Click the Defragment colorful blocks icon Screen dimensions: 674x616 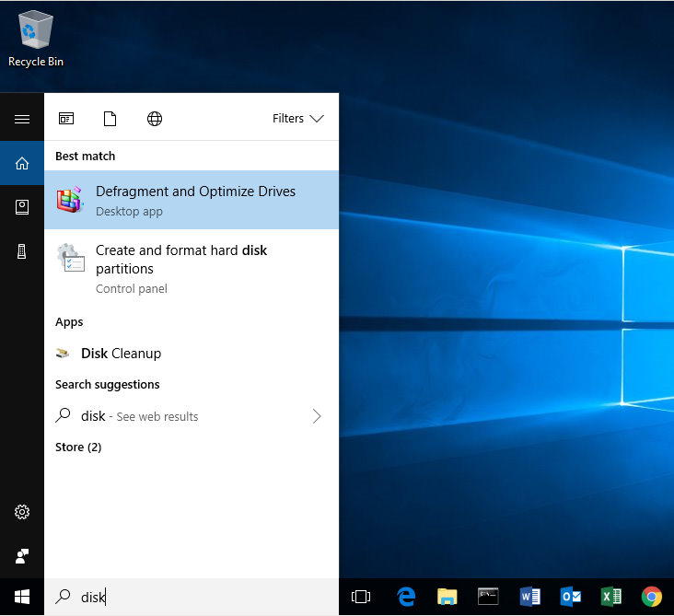click(x=70, y=200)
